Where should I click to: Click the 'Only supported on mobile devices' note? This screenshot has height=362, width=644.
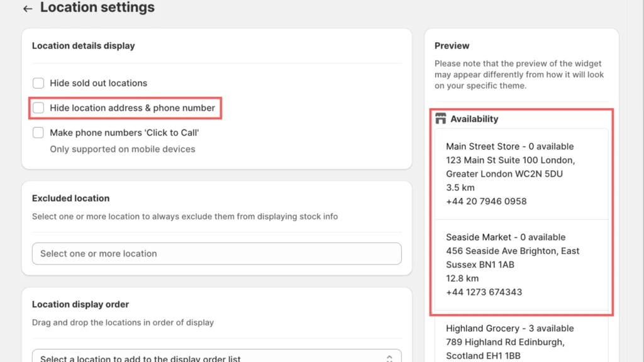pyautogui.click(x=123, y=149)
